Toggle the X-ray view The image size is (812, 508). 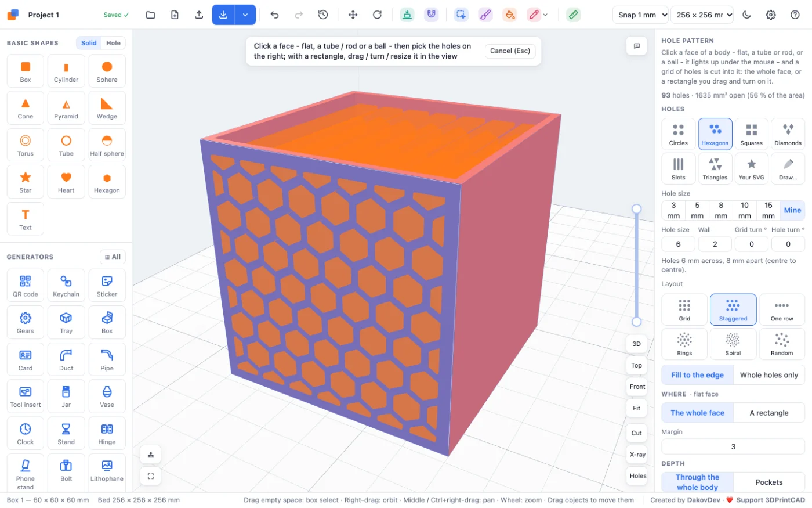coord(637,455)
